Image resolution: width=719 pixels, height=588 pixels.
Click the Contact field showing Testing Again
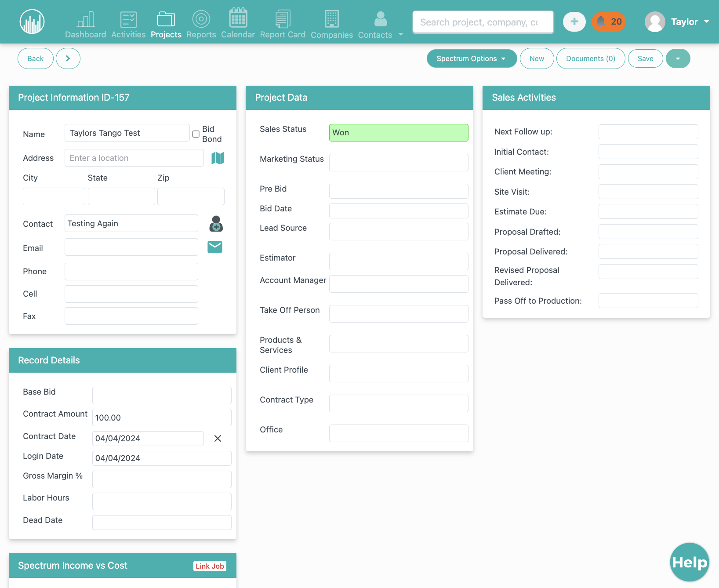click(131, 223)
